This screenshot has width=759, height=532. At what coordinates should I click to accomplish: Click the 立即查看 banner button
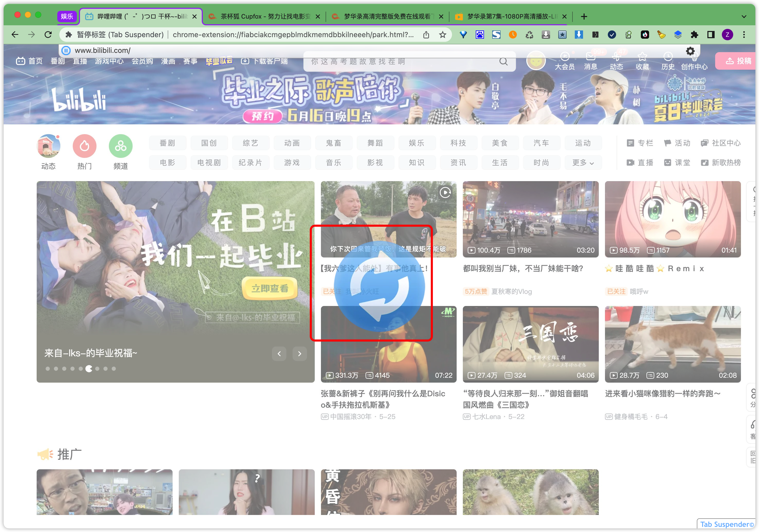(269, 289)
